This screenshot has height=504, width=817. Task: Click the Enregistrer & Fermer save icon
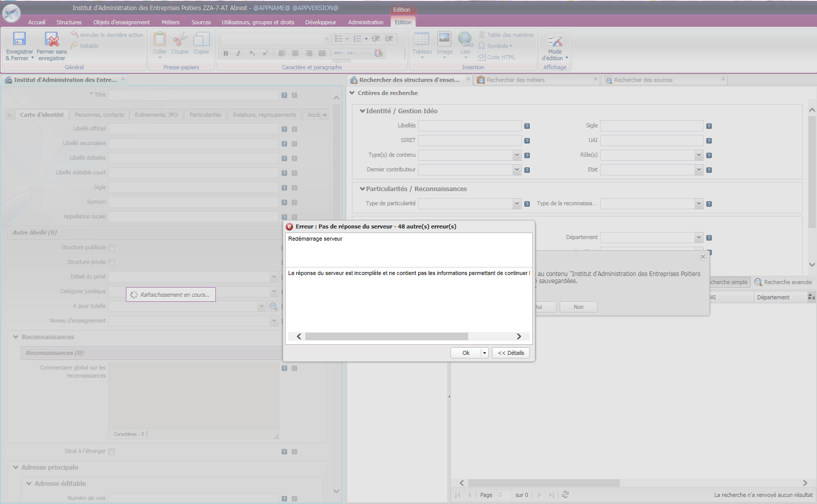tap(19, 39)
